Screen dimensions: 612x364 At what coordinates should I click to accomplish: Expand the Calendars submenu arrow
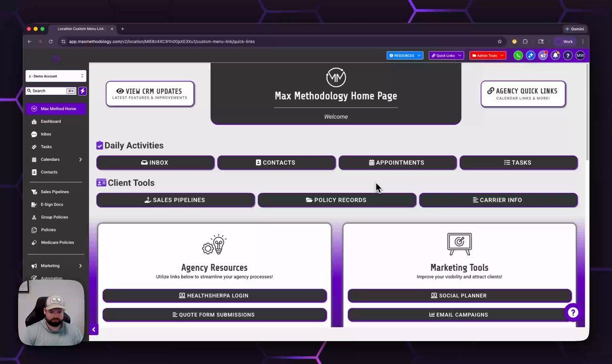pyautogui.click(x=80, y=160)
